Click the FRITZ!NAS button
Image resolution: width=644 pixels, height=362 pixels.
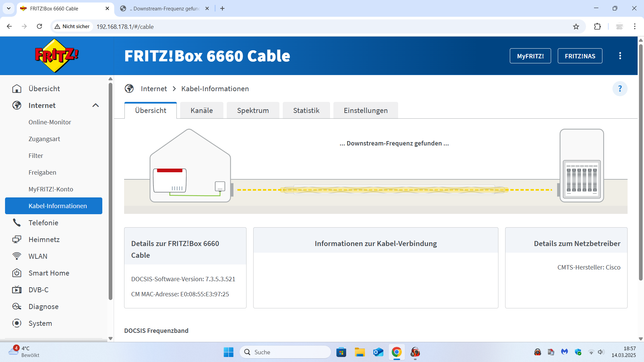(580, 56)
